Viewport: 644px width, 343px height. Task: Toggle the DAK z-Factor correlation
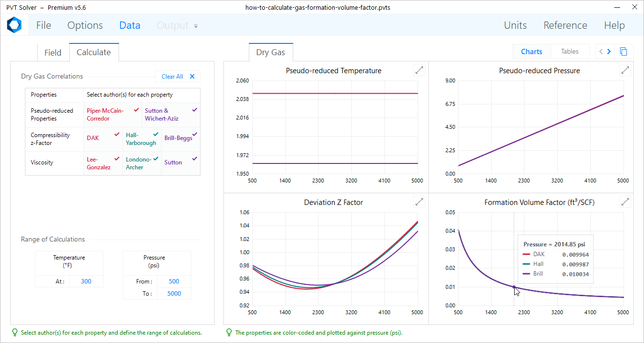[103, 139]
